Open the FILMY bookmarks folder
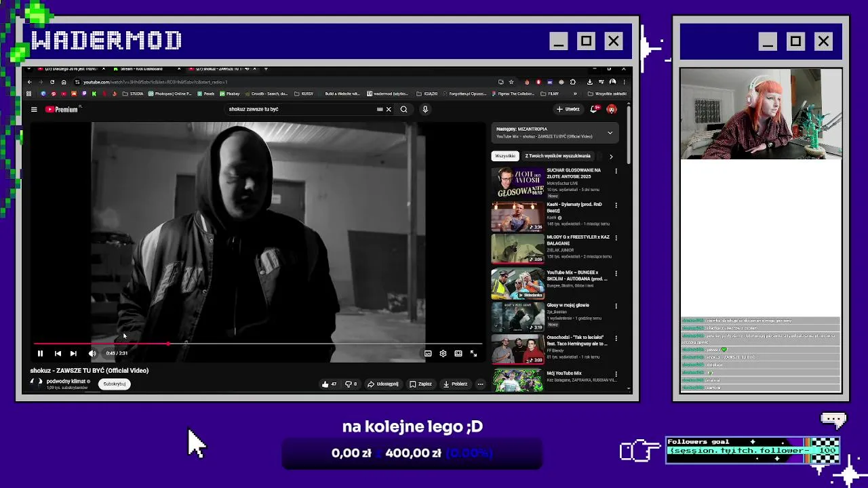The width and height of the screenshot is (868, 488). pos(550,94)
